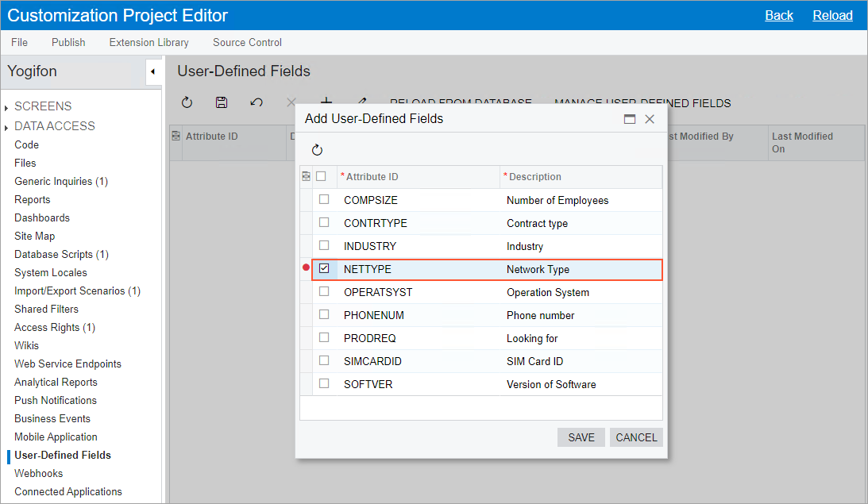
Task: Open the Extension Library menu
Action: point(149,42)
